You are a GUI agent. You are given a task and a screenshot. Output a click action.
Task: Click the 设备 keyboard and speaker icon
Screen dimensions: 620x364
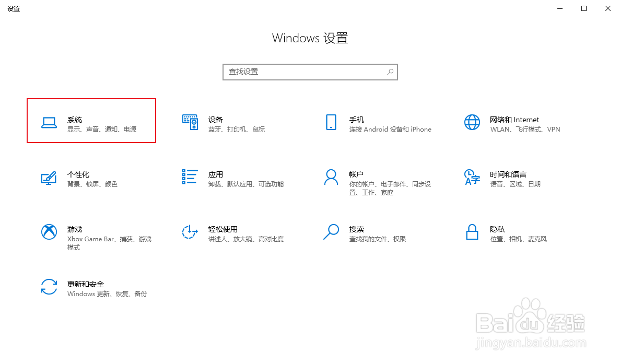tap(190, 122)
